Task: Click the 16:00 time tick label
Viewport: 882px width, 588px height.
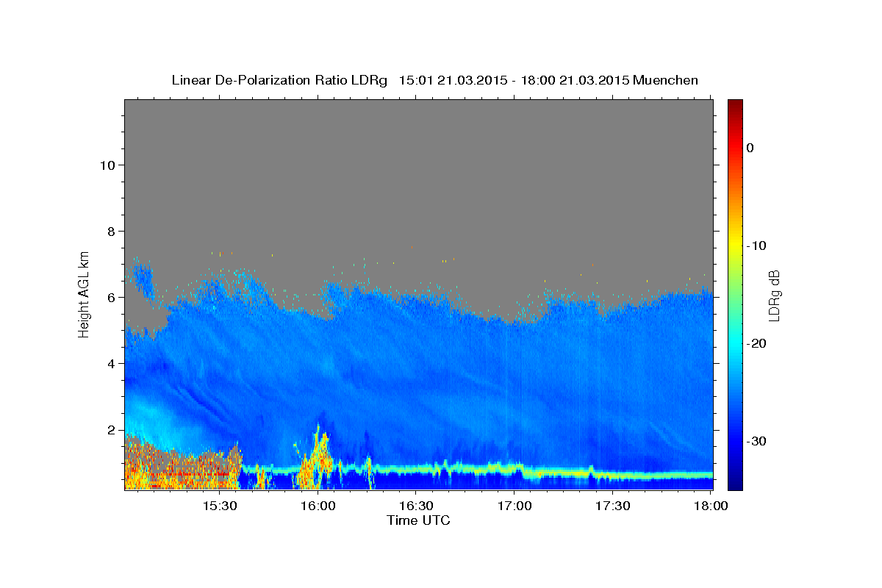Action: (319, 506)
